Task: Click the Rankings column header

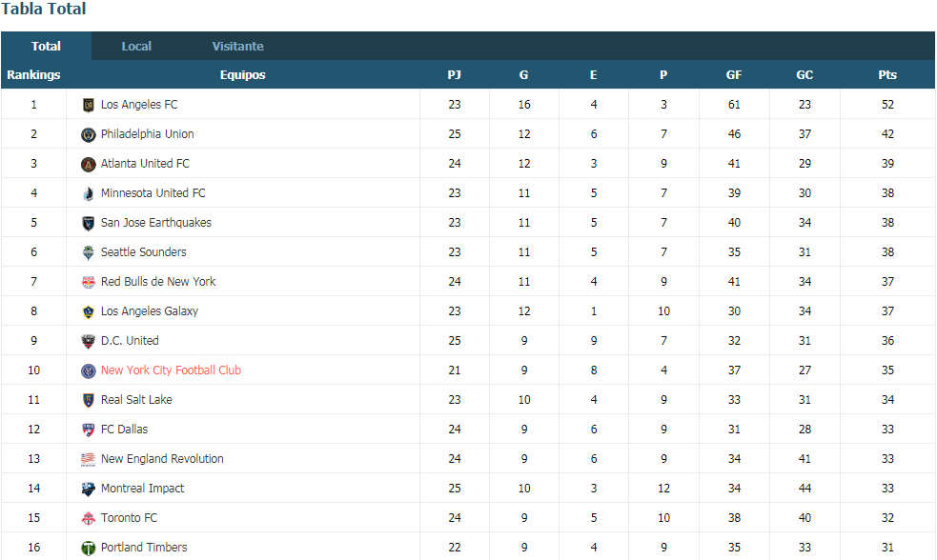Action: pos(33,74)
